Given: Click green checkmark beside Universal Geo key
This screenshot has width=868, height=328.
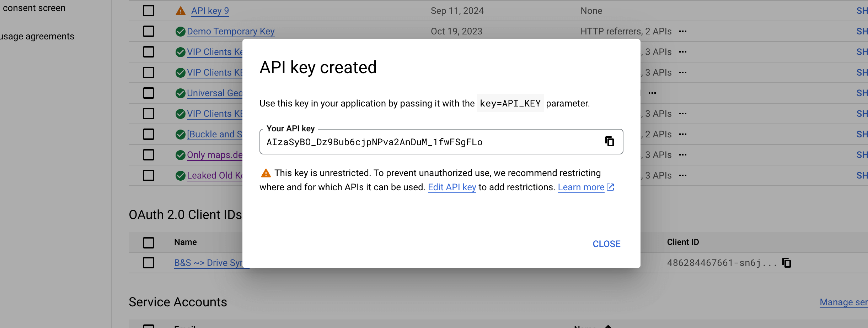Looking at the screenshot, I should [x=181, y=93].
